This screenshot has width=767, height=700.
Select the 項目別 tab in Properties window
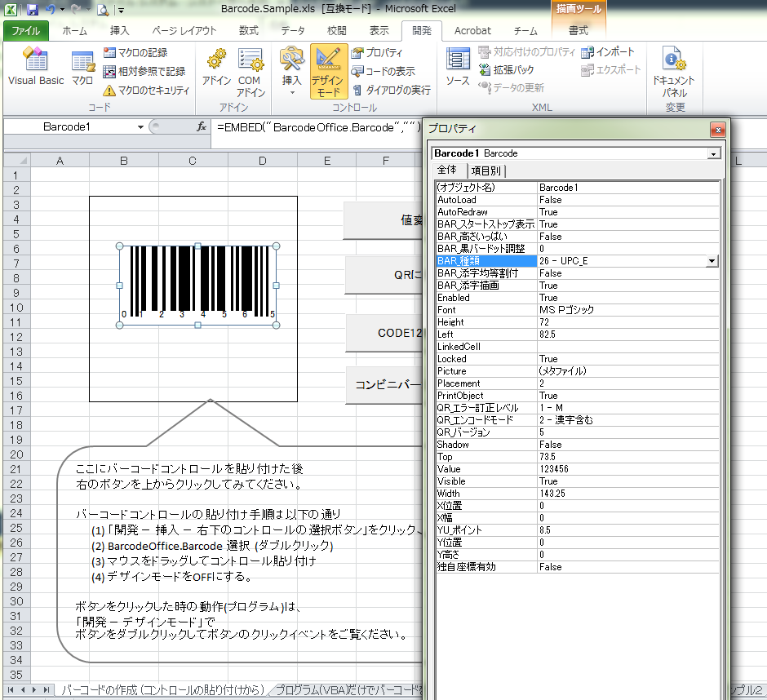485,171
